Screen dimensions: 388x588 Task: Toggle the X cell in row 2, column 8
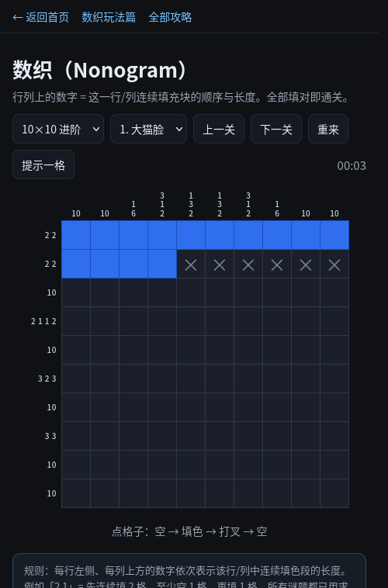click(277, 264)
